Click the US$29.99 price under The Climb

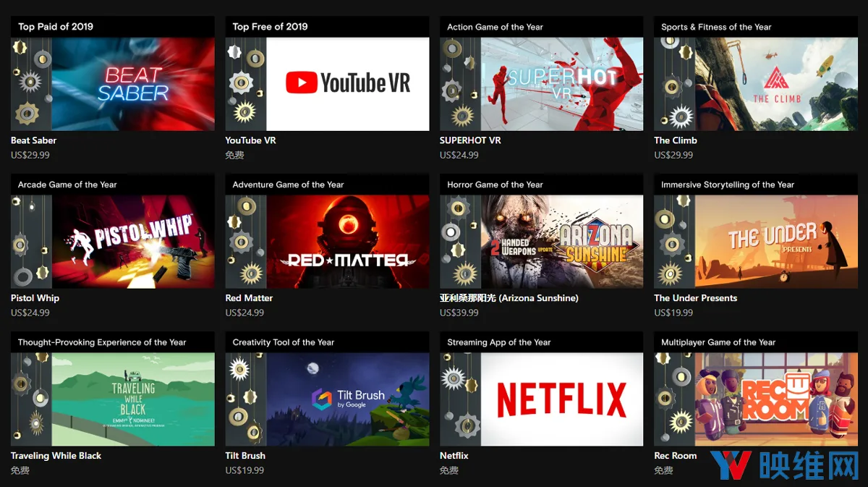coord(674,155)
